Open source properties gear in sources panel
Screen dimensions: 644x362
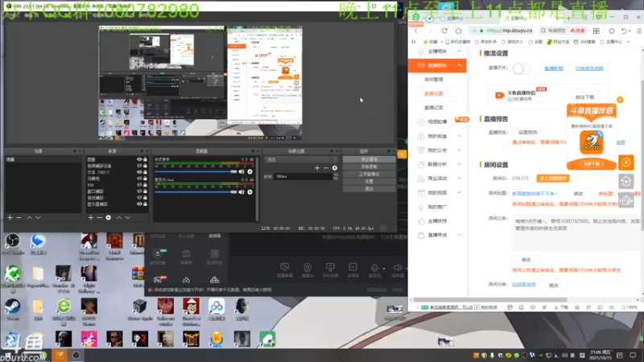pos(109,217)
